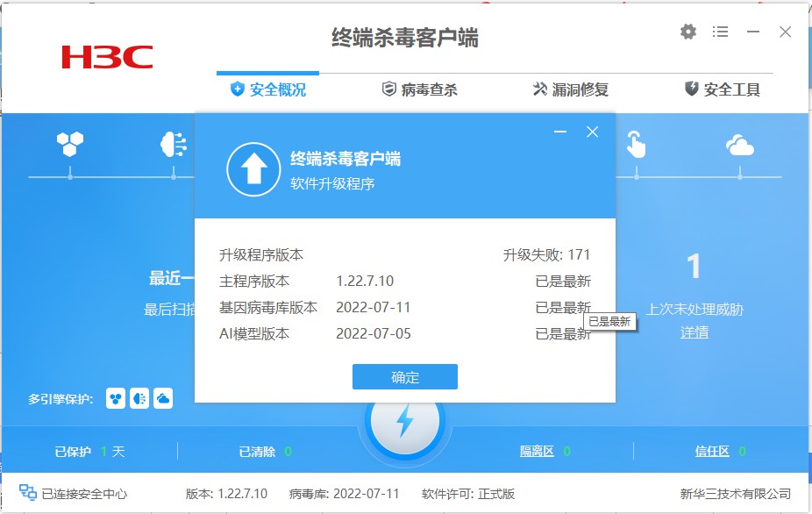The image size is (812, 514).
Task: Minimize the 软件升级程序 dialog
Action: 560,132
